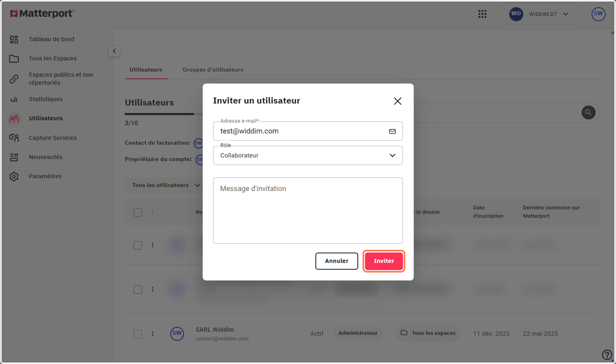Click the Capture Services icon

click(x=14, y=138)
